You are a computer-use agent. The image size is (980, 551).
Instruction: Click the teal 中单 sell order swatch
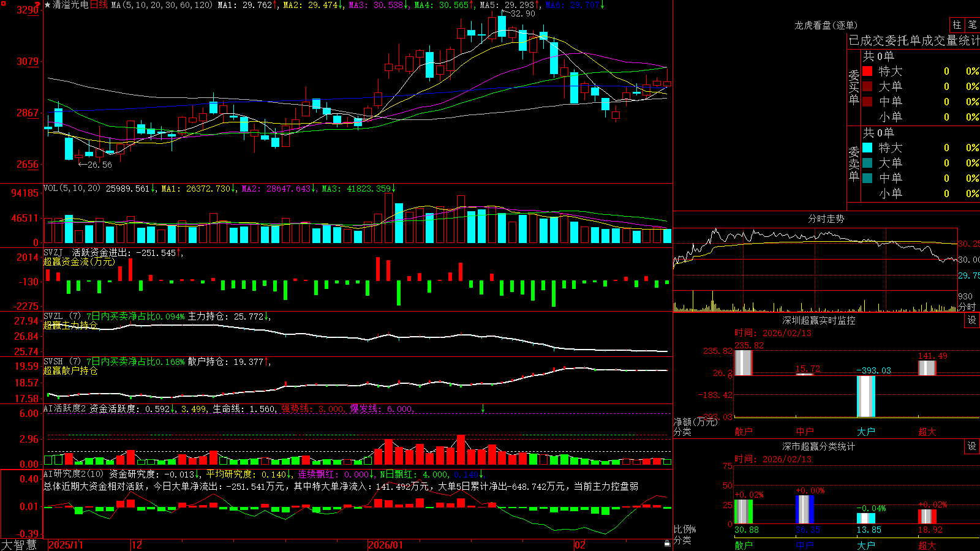pos(867,178)
